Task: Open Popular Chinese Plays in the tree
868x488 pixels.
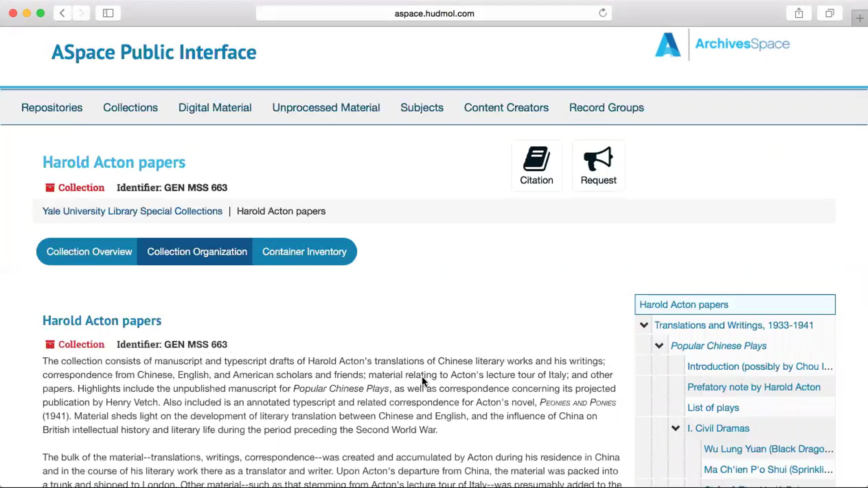Action: [719, 346]
